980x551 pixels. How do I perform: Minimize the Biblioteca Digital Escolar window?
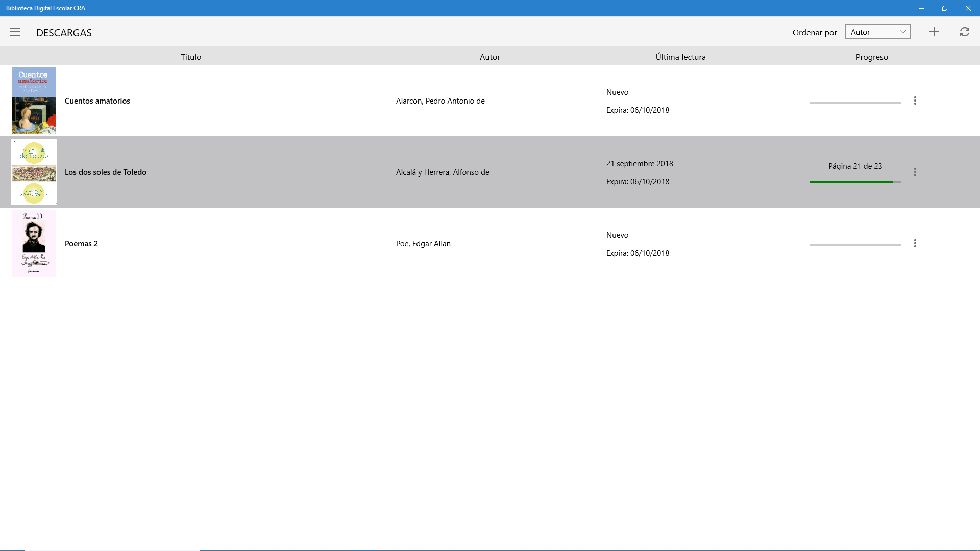pyautogui.click(x=921, y=8)
